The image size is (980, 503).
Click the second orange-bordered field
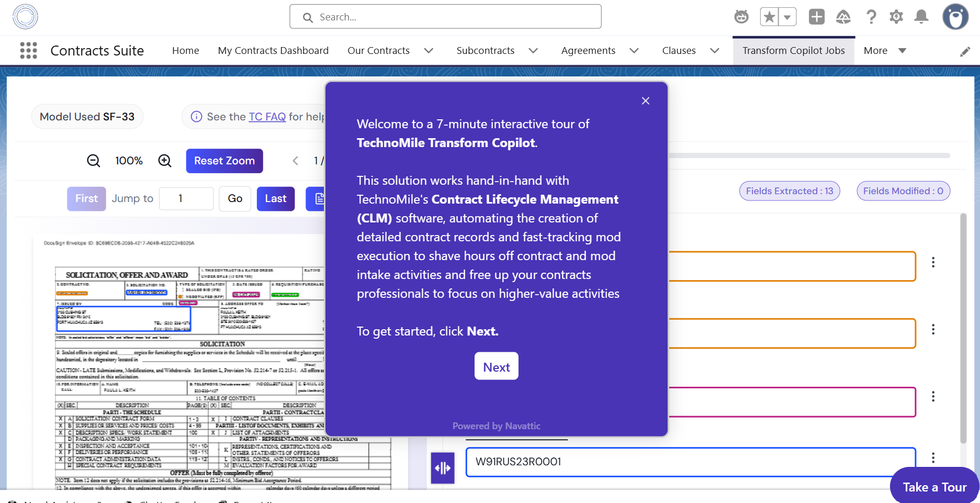792,333
